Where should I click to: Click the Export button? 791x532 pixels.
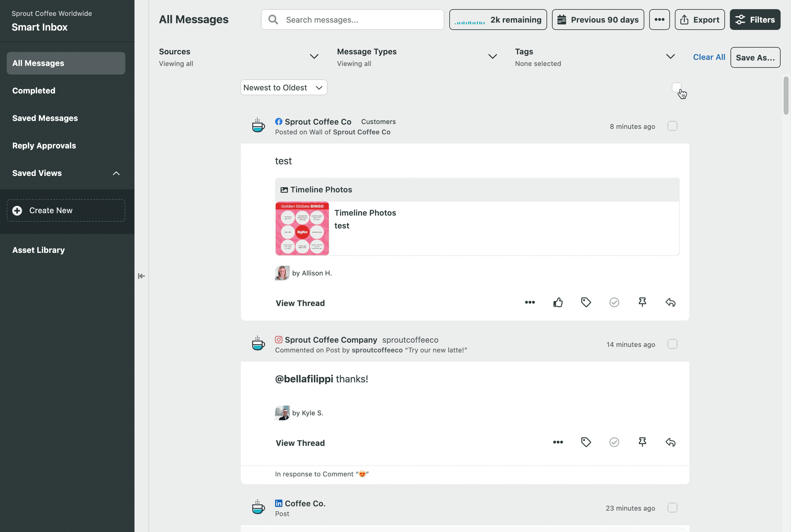(x=699, y=20)
